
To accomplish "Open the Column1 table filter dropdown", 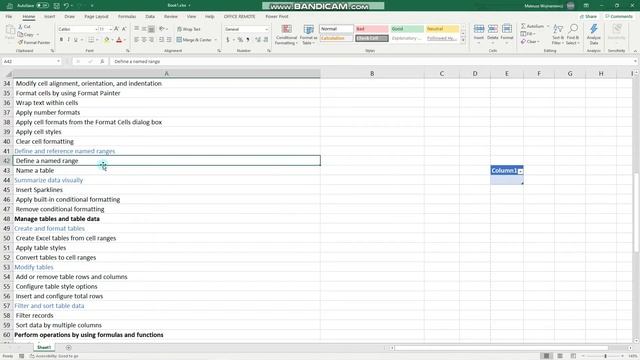I will (x=520, y=171).
